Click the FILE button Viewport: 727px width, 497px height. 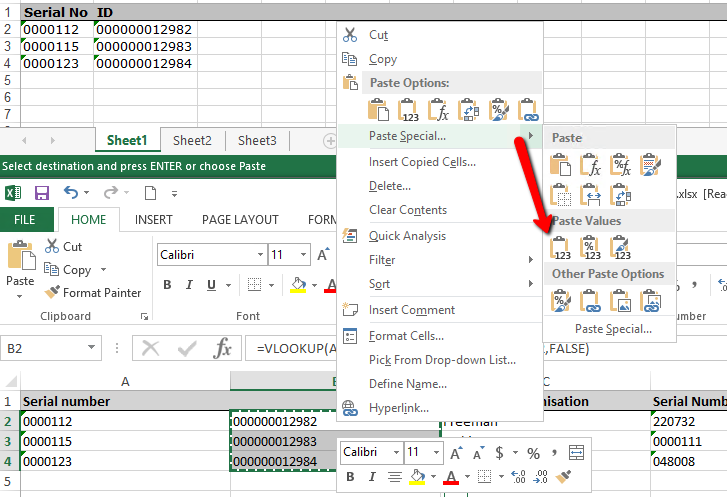(x=25, y=220)
